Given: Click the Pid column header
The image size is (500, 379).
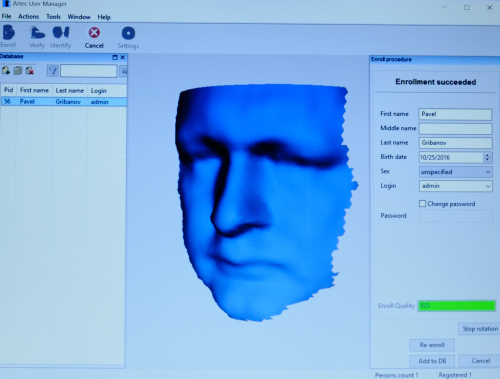Looking at the screenshot, I should (x=8, y=90).
